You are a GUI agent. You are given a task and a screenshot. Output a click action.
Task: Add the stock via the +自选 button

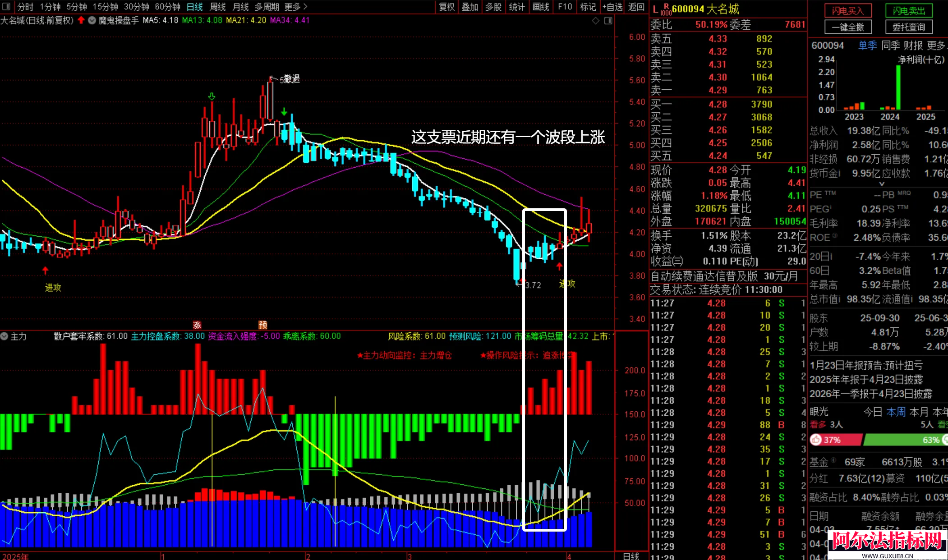pyautogui.click(x=612, y=7)
